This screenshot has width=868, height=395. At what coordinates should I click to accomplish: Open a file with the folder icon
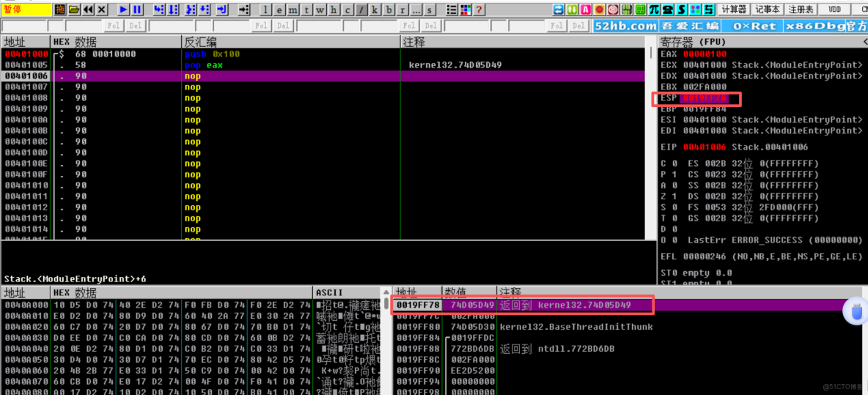74,10
